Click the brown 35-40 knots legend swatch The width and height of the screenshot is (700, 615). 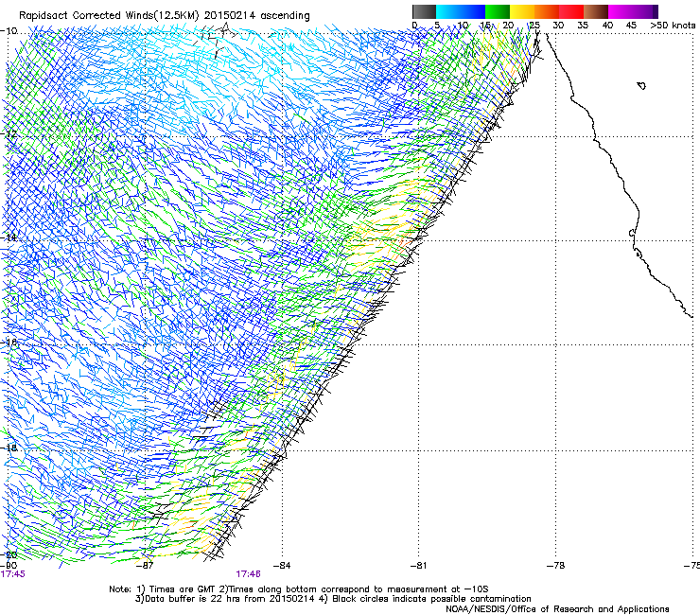pyautogui.click(x=596, y=11)
